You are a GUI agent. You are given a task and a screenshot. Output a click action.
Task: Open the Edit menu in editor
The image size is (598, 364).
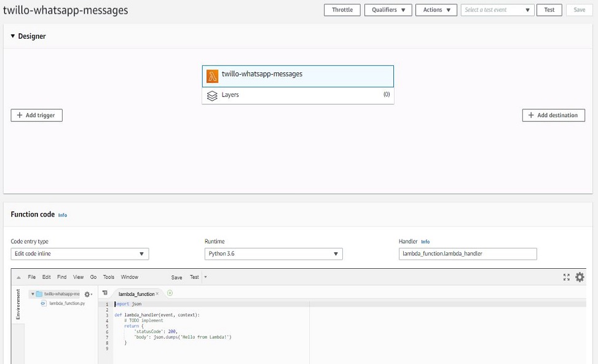(x=47, y=277)
